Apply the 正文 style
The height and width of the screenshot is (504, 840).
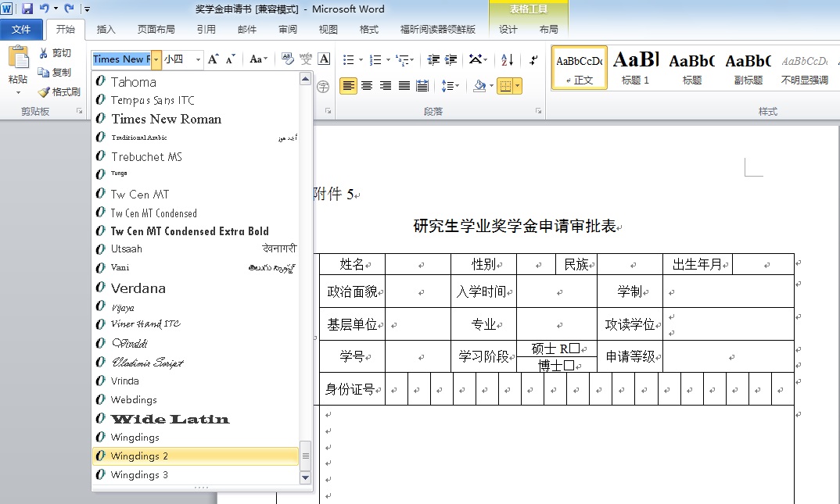tap(579, 67)
